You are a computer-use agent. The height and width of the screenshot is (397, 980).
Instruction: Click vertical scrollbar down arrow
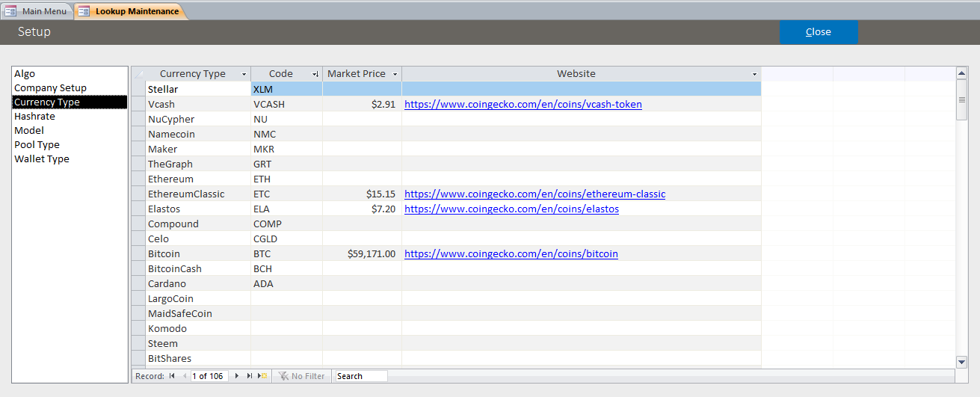coord(962,362)
